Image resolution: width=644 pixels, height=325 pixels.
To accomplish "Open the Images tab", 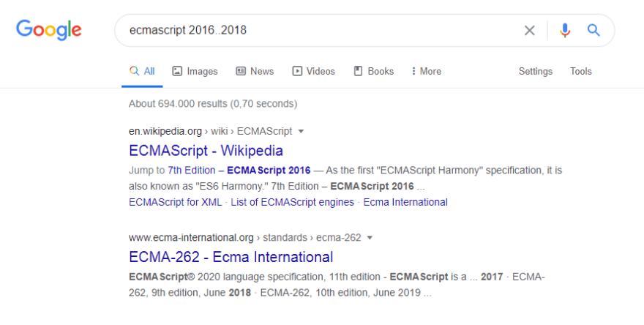I will point(195,71).
